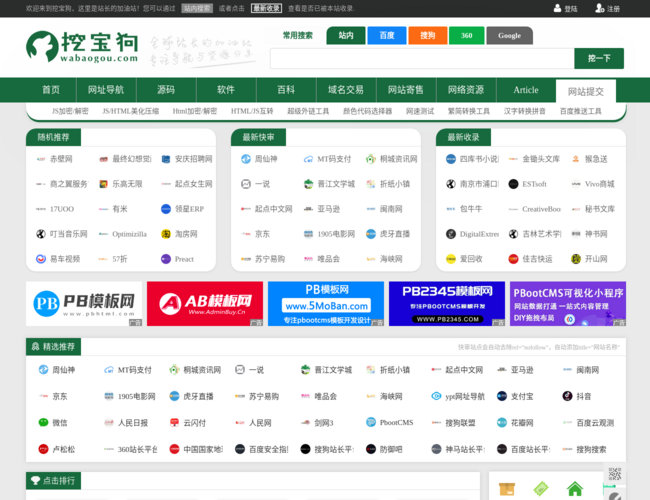The height and width of the screenshot is (500, 650).
Task: Click 花瓣网 text in 精选推荐
Action: tap(522, 423)
